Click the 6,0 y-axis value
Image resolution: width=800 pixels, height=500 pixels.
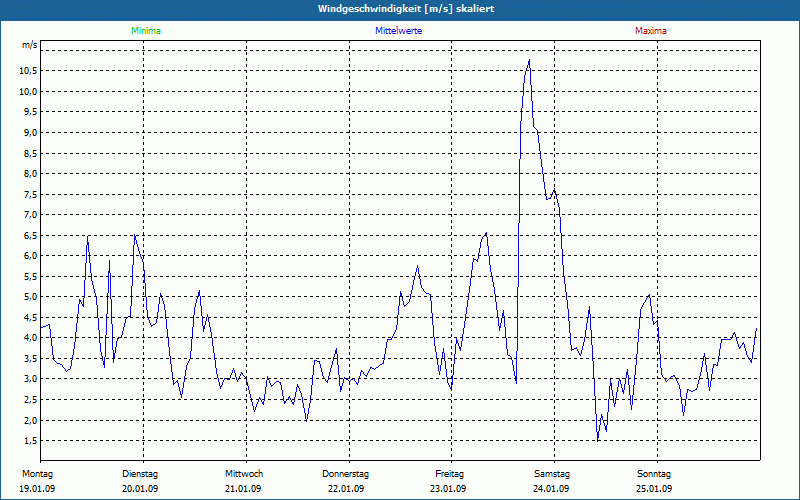coord(30,256)
